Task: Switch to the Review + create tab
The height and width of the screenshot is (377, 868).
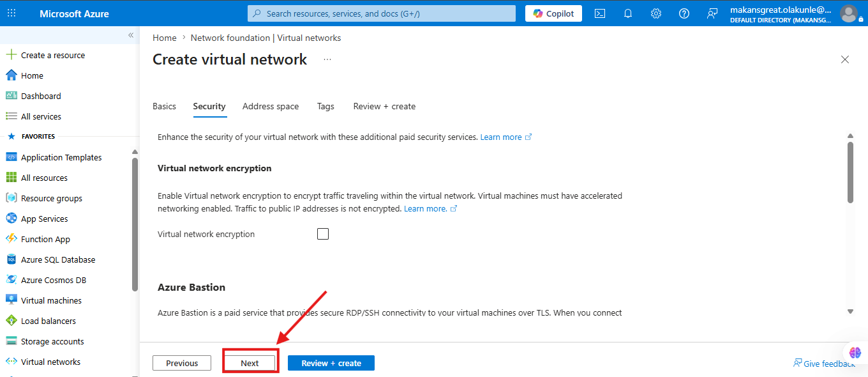Action: (x=384, y=107)
